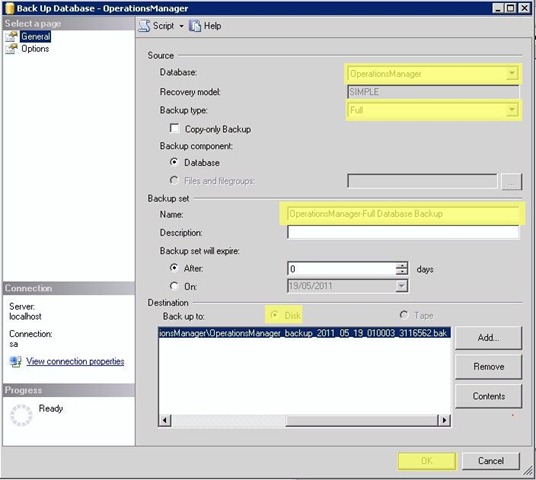Close the Back Up Database dialog
Viewport: 536px width, 480px height.
tap(524, 8)
